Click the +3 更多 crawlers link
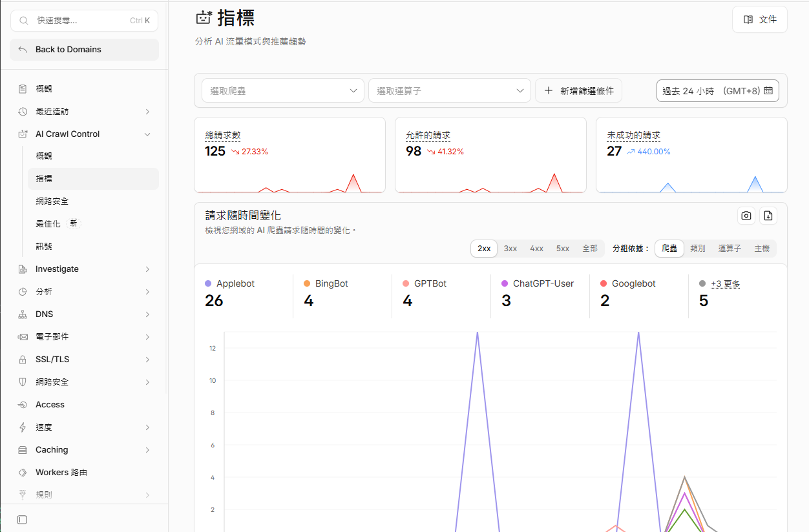Viewport: 809px width, 532px height. point(725,283)
